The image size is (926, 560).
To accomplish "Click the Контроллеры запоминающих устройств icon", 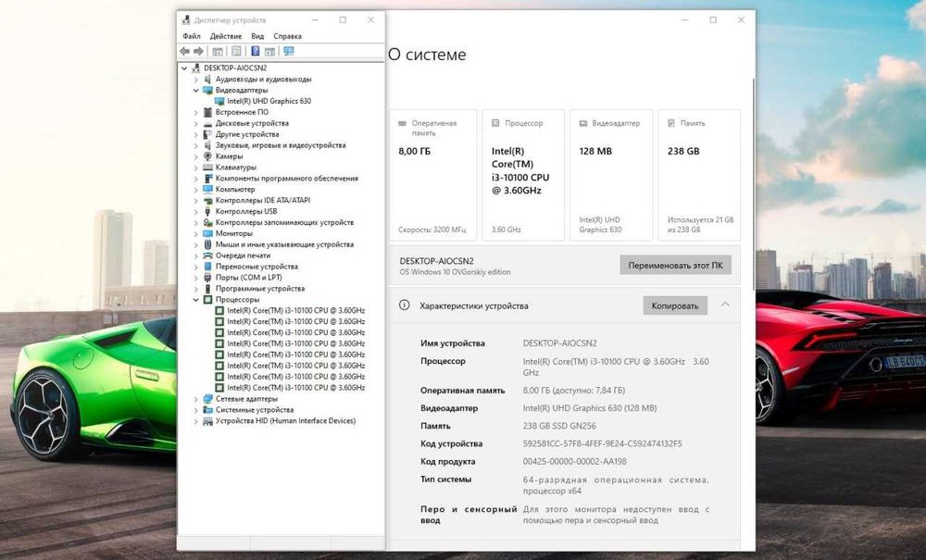I will 207,222.
